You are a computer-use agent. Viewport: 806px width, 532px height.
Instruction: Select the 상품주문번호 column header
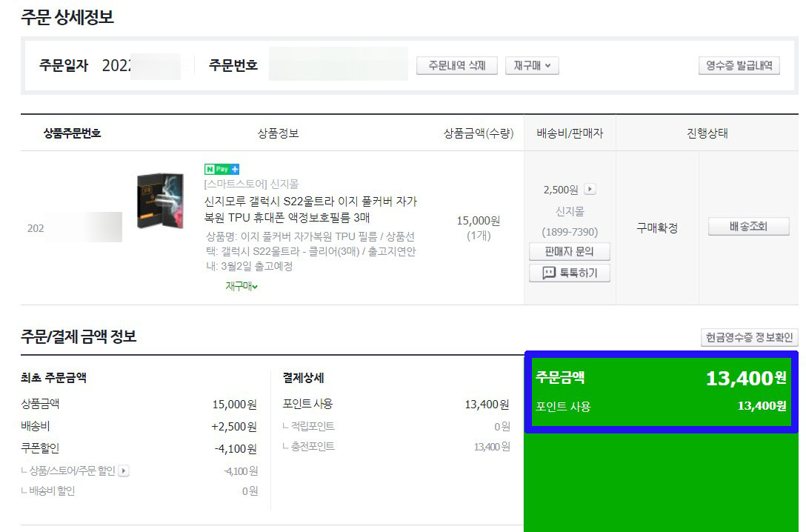(72, 133)
